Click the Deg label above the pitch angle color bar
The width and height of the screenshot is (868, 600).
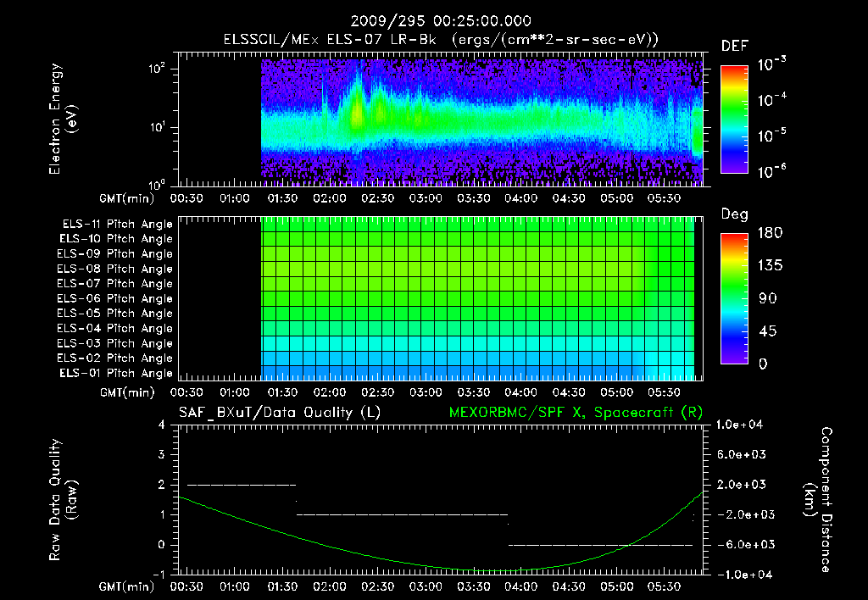coord(735,214)
